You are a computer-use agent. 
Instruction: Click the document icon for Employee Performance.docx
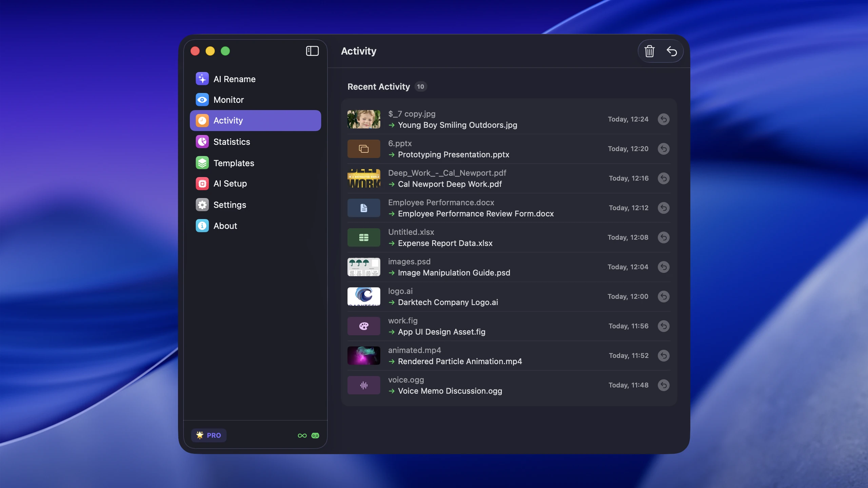[364, 208]
